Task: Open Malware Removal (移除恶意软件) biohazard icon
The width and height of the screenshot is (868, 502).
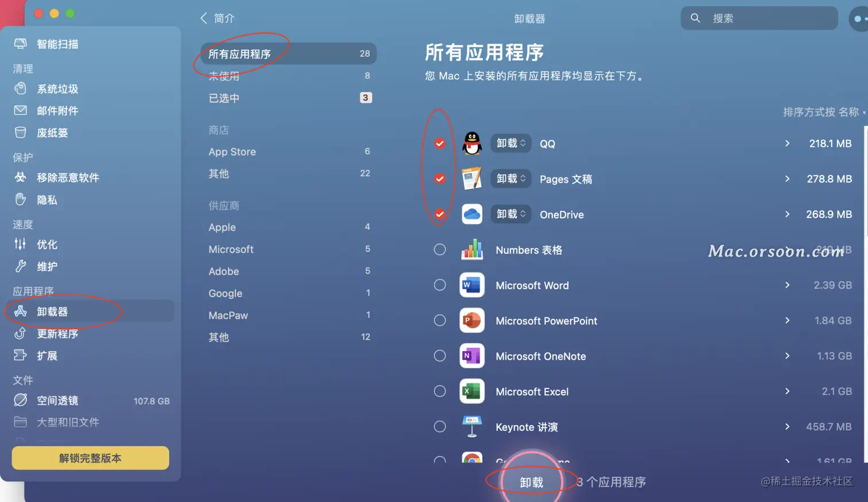Action: (x=21, y=177)
